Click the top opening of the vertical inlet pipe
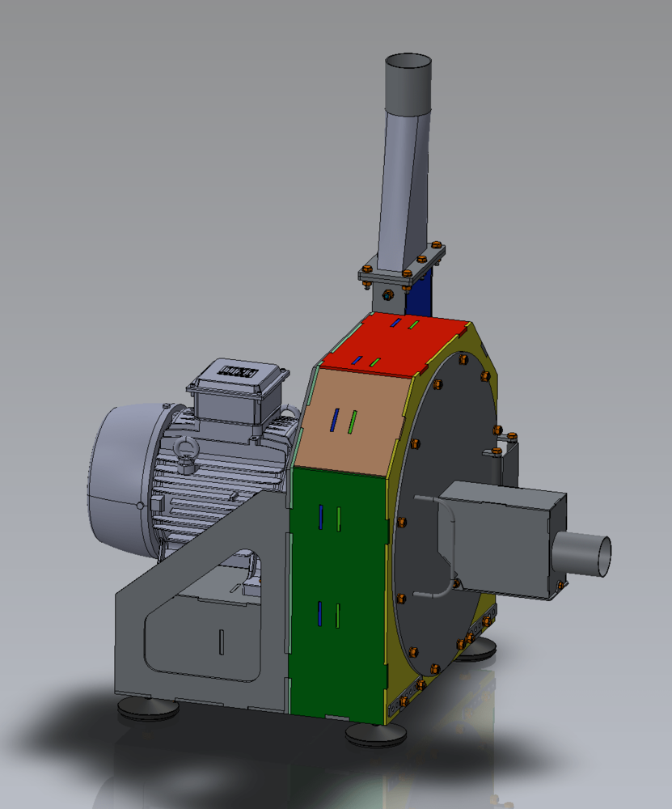Screen dimensions: 672x809 click(x=408, y=62)
